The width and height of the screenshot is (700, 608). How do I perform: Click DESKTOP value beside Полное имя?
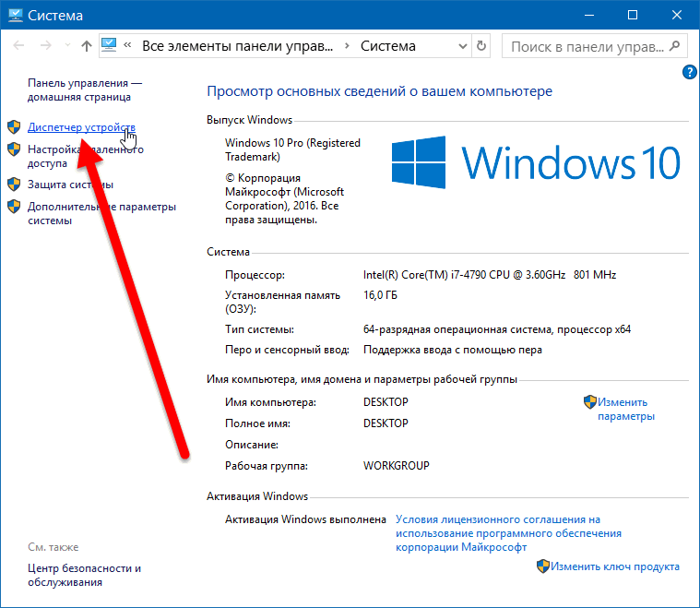coord(386,423)
